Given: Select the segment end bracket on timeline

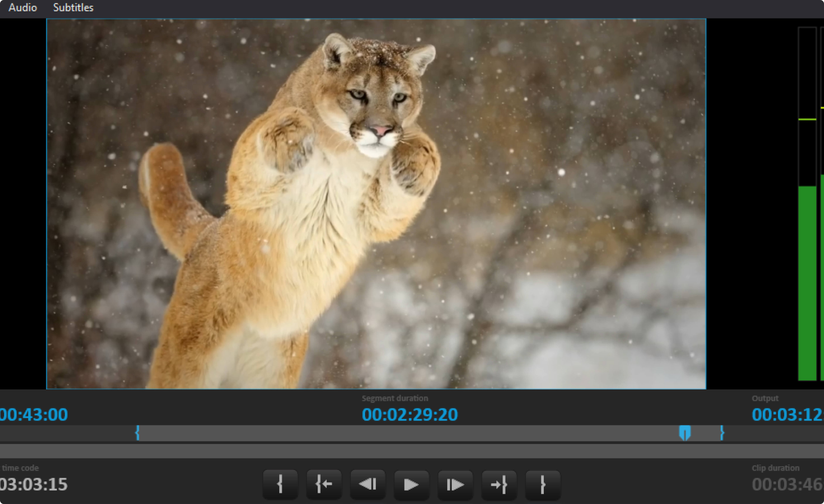Looking at the screenshot, I should 722,433.
